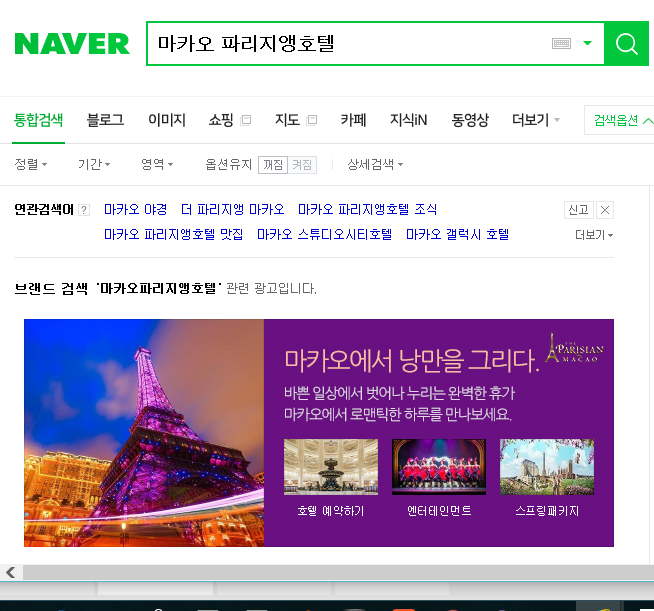Open related search 마카오 갤럭시 호텔
The height and width of the screenshot is (611, 654).
(x=458, y=234)
